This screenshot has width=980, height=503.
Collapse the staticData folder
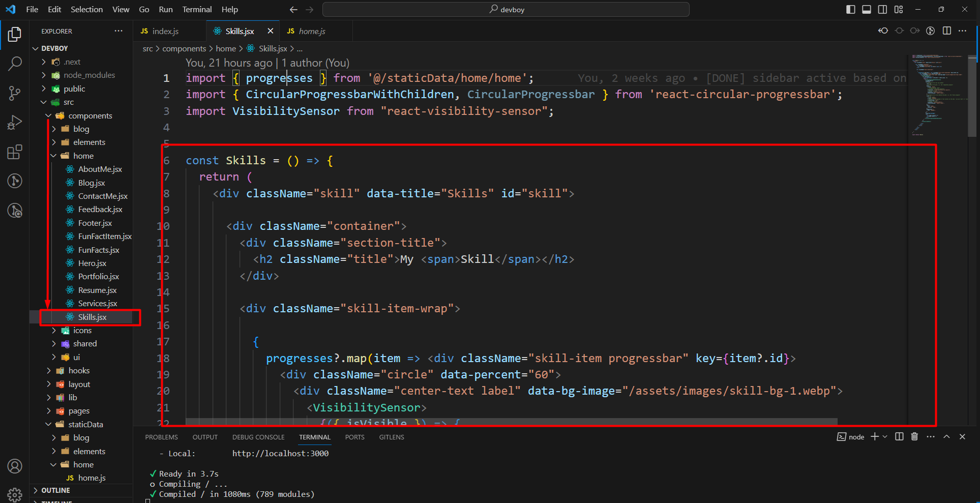[x=85, y=425]
